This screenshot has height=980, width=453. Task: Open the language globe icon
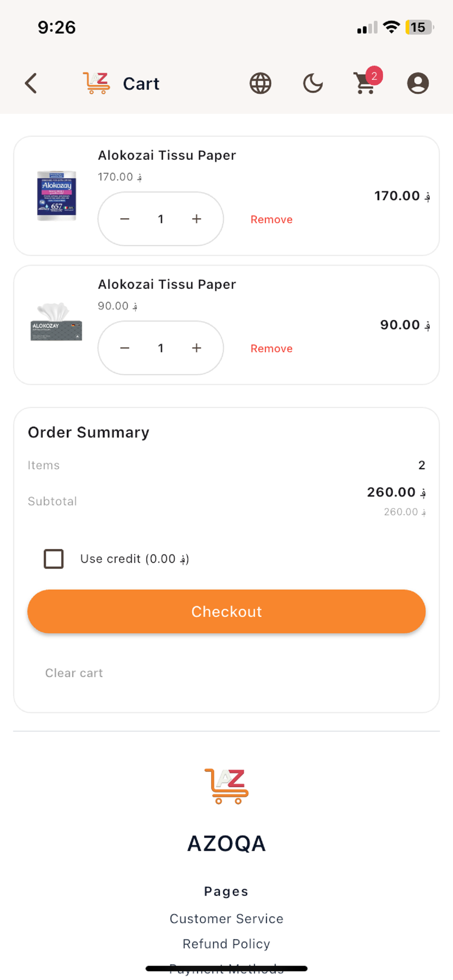pyautogui.click(x=260, y=83)
